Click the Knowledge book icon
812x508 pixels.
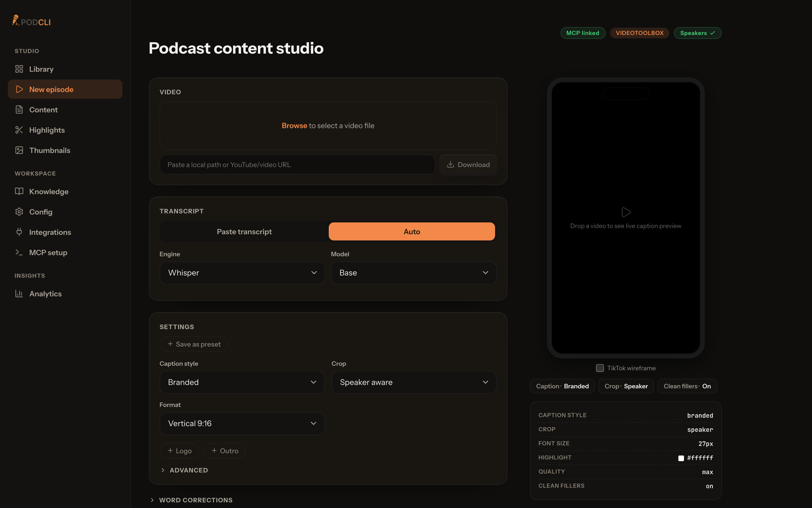(x=19, y=191)
